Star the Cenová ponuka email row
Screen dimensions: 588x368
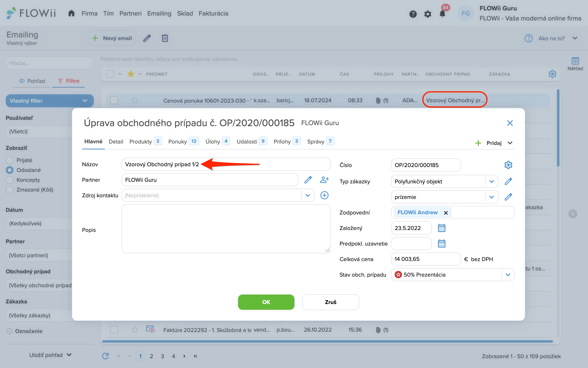tap(135, 100)
